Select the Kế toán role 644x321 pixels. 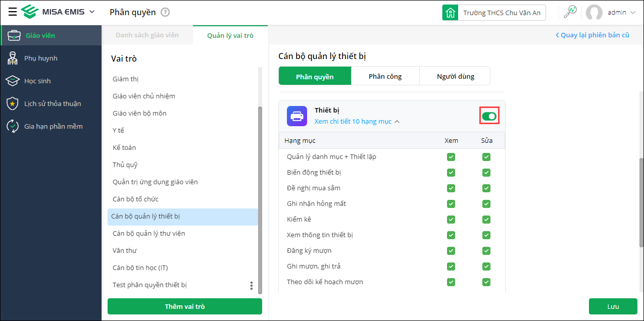click(124, 147)
